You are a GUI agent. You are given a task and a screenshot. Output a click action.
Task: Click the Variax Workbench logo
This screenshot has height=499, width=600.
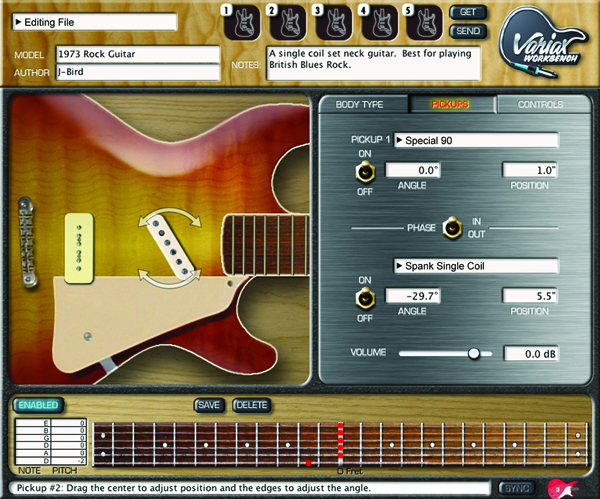pos(543,42)
